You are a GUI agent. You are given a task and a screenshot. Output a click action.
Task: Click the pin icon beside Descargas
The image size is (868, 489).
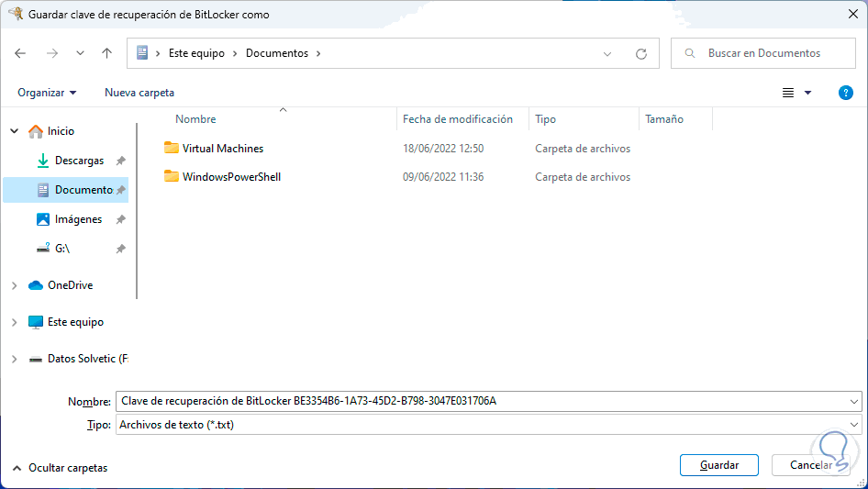point(121,161)
